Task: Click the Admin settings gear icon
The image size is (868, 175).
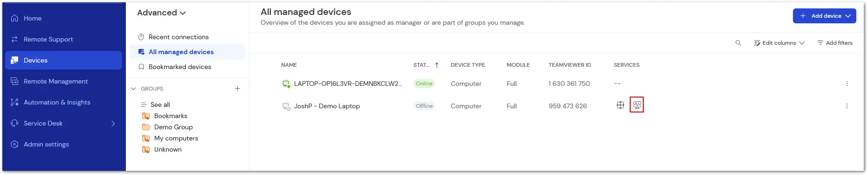Action: 14,144
